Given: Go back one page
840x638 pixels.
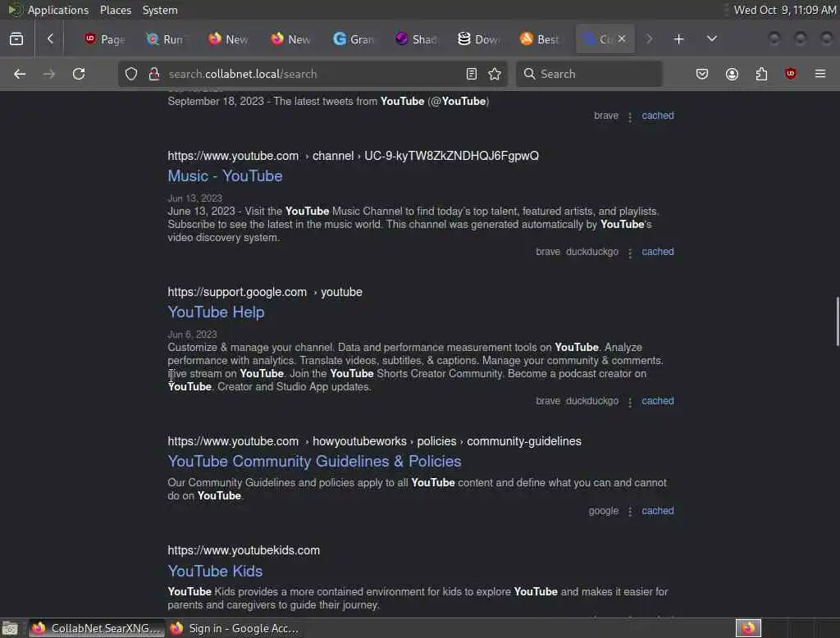Looking at the screenshot, I should coord(20,74).
